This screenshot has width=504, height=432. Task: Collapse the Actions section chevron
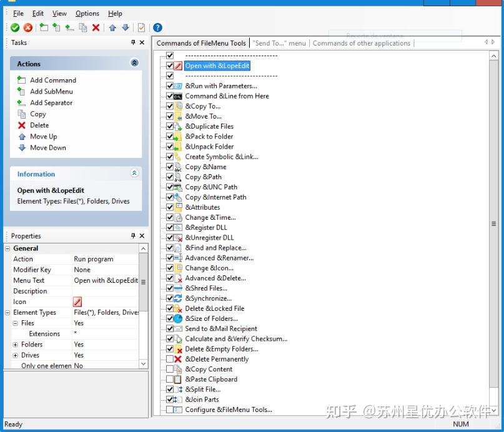[x=134, y=62]
